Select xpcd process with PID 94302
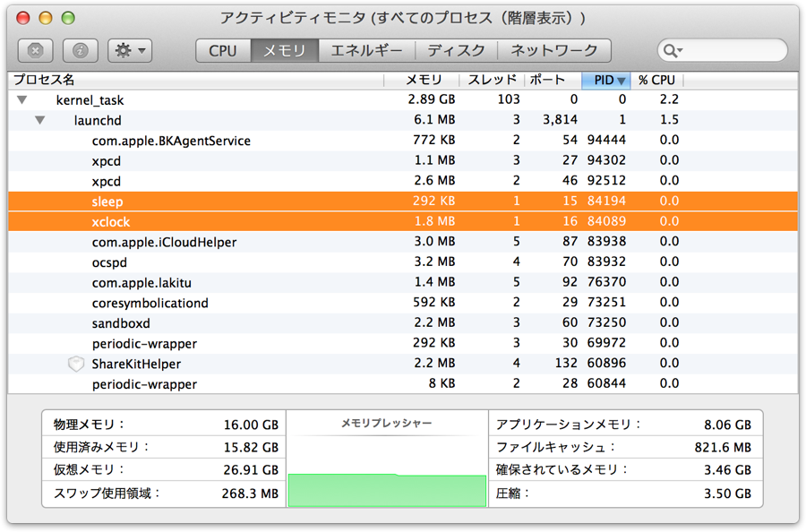 pos(402,161)
